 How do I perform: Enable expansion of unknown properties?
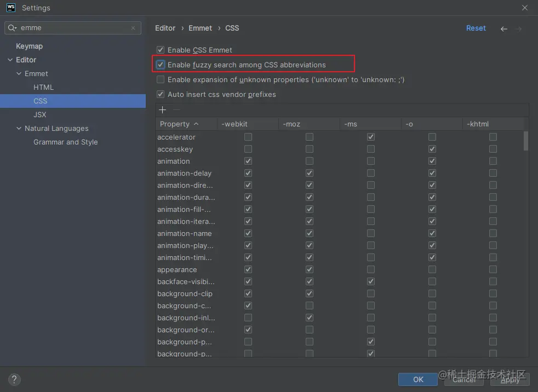(161, 79)
